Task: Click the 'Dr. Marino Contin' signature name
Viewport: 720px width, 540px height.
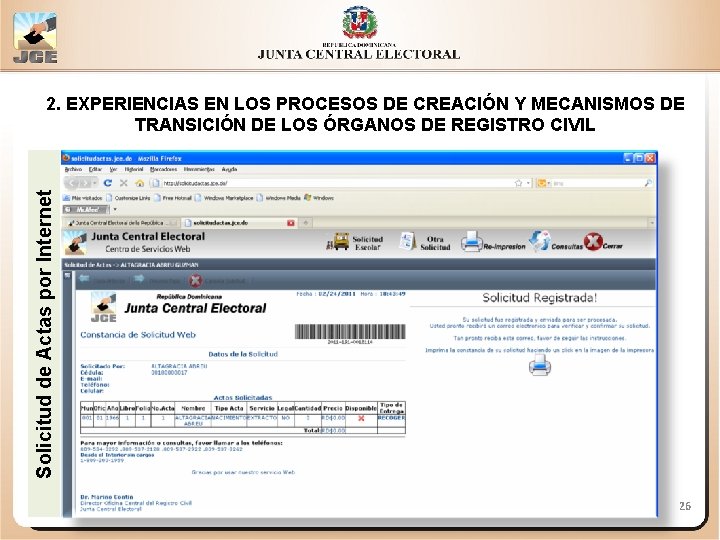Action: point(107,497)
